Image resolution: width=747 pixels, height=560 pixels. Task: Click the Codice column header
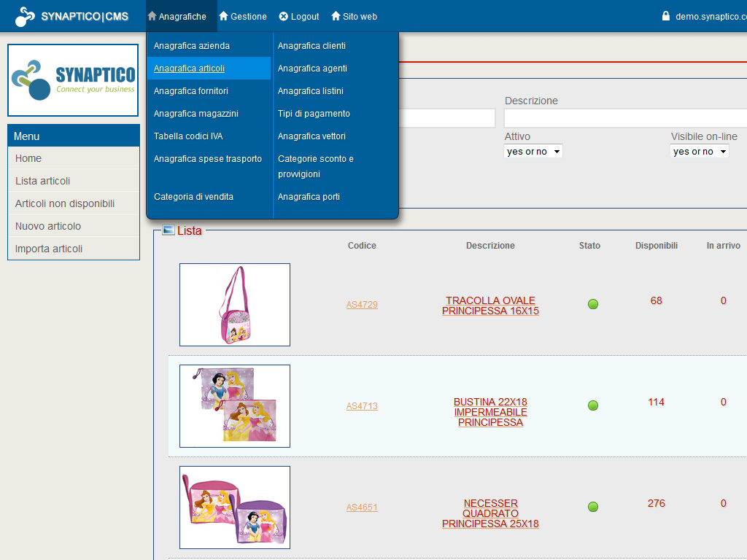pos(362,246)
